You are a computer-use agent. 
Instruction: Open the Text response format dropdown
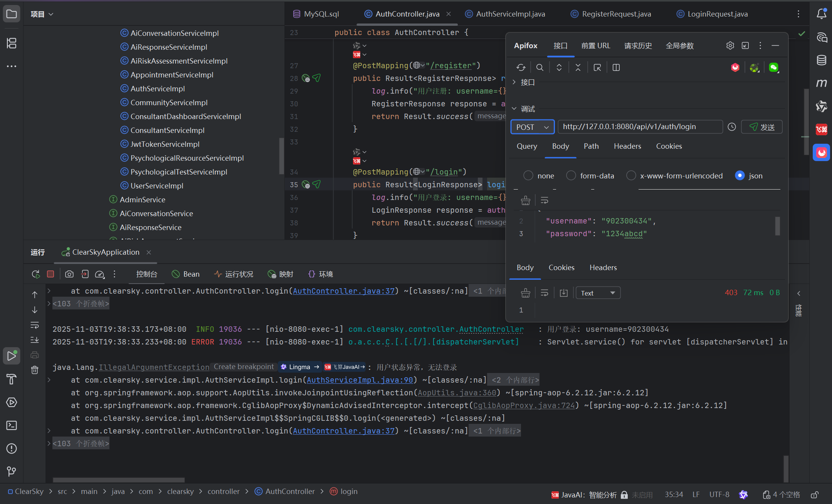598,293
